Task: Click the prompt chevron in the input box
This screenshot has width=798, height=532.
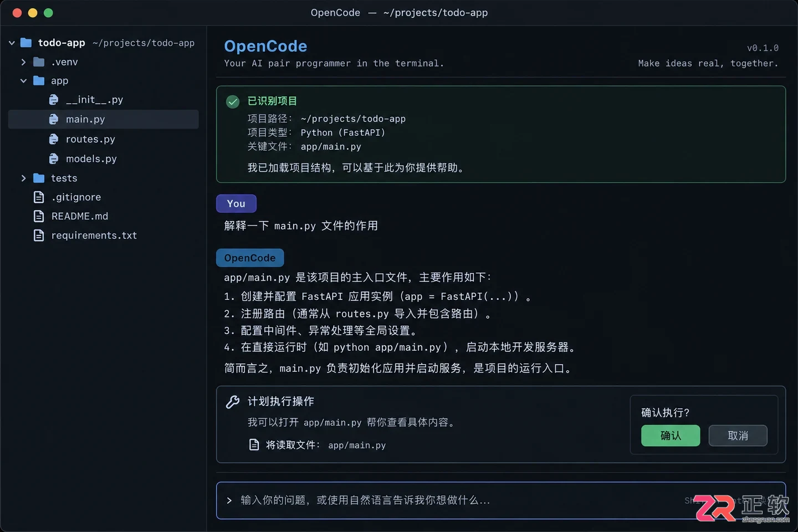Action: (x=229, y=500)
